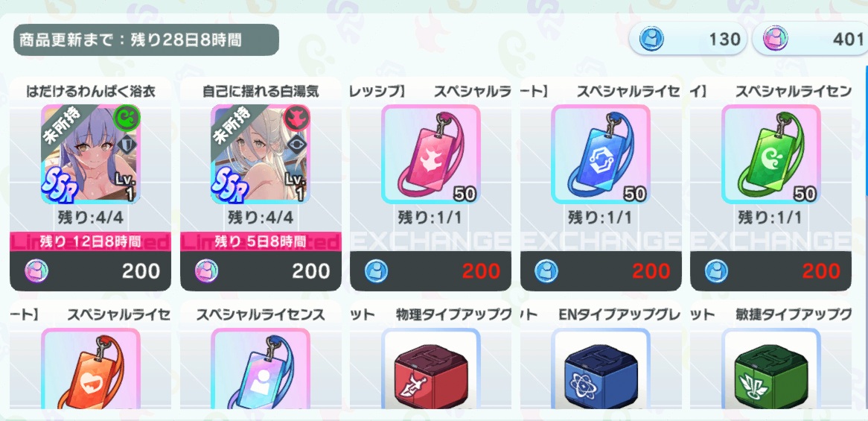Screen dimensions: 868x421
Task: Select the pink Special License lanyard item
Action: [431, 154]
